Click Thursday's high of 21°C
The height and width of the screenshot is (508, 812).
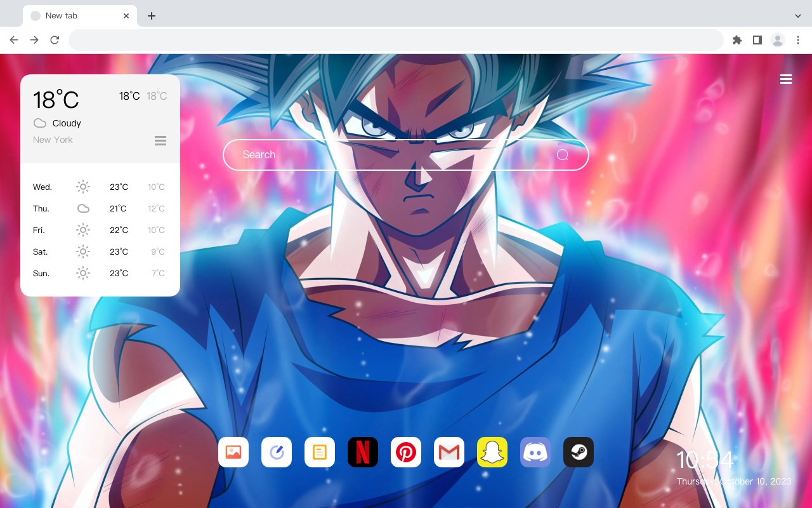[x=119, y=209]
